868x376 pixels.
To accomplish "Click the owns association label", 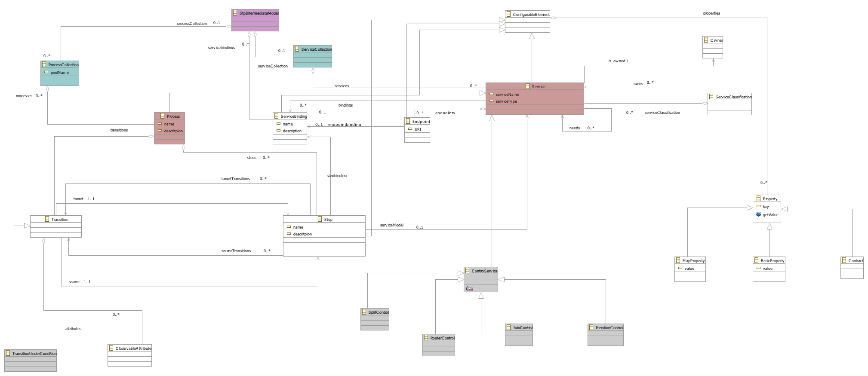I will (638, 84).
